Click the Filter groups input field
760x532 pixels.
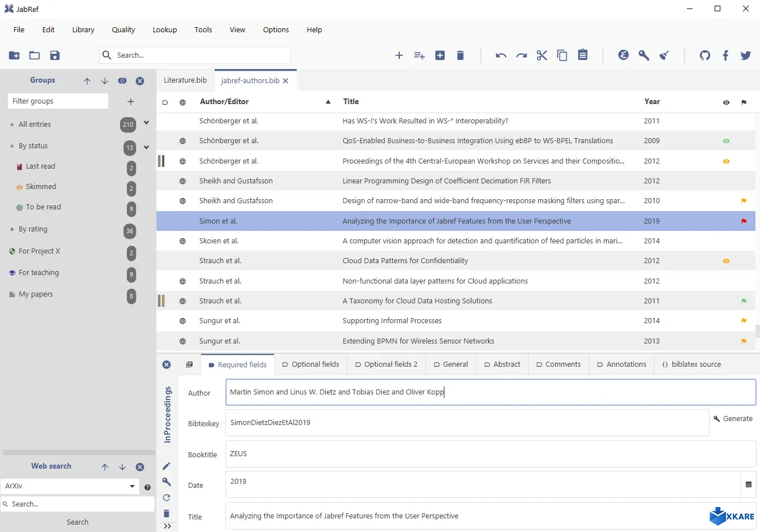click(x=58, y=101)
